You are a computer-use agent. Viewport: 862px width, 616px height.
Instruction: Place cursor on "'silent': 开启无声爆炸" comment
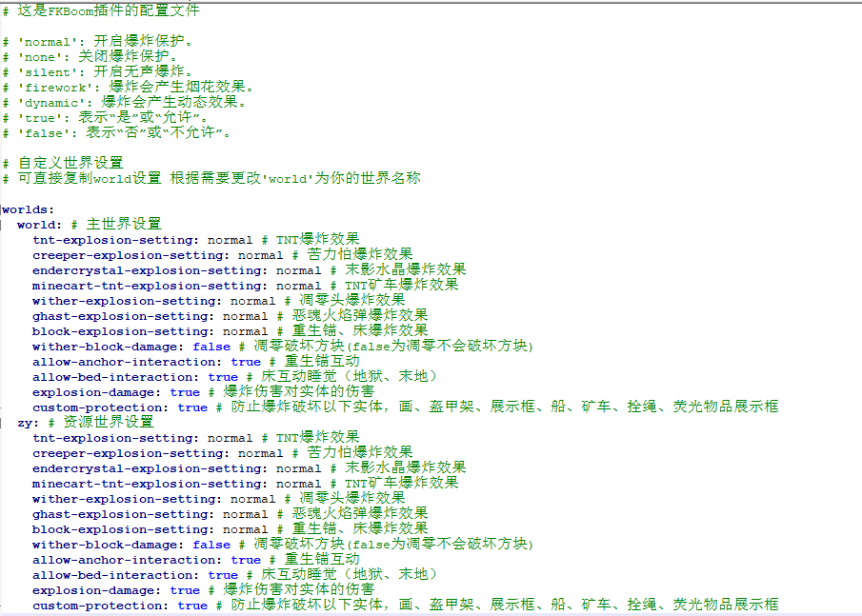(x=98, y=72)
